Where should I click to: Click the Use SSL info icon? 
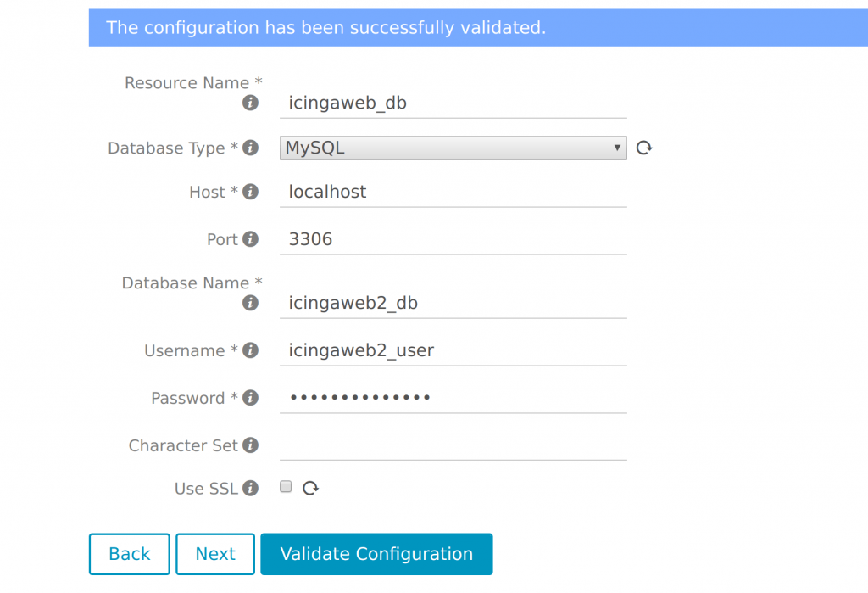250,489
